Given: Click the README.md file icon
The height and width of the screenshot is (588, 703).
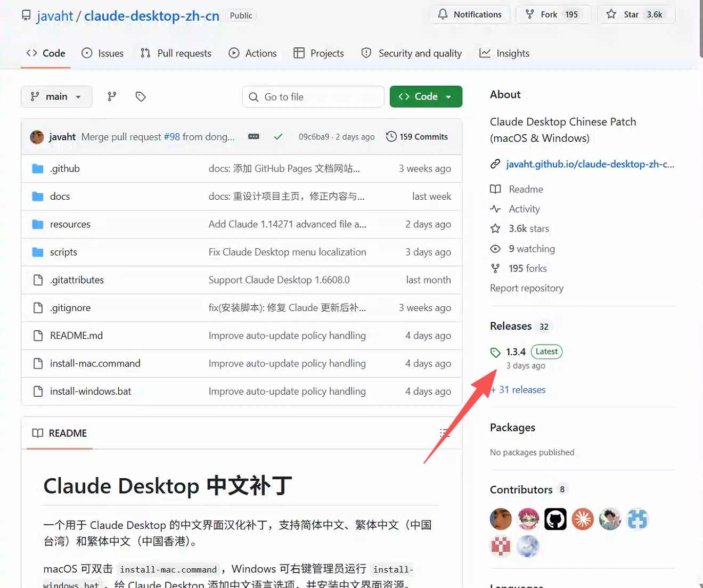Looking at the screenshot, I should (38, 336).
